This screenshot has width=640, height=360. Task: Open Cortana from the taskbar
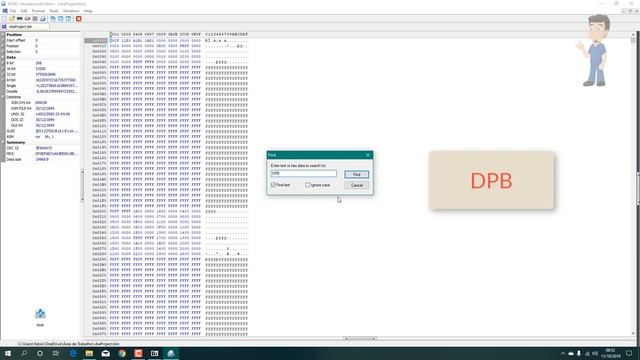[x=40, y=353]
